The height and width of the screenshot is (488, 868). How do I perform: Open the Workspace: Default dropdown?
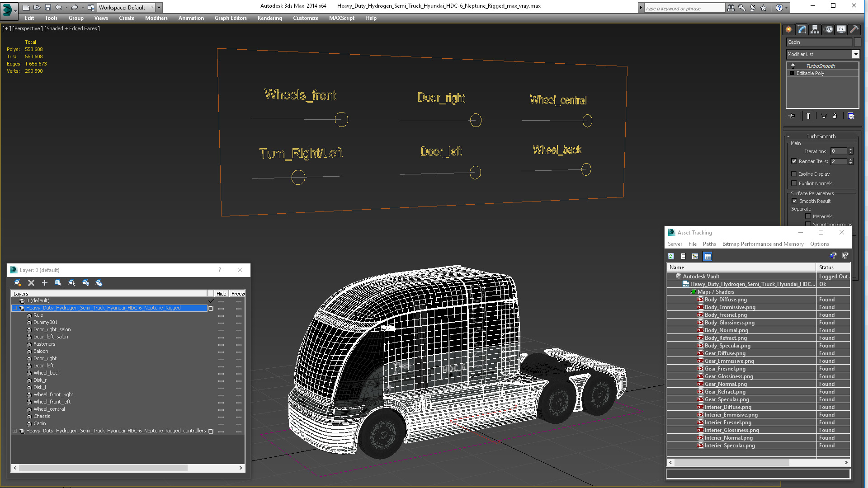click(126, 7)
